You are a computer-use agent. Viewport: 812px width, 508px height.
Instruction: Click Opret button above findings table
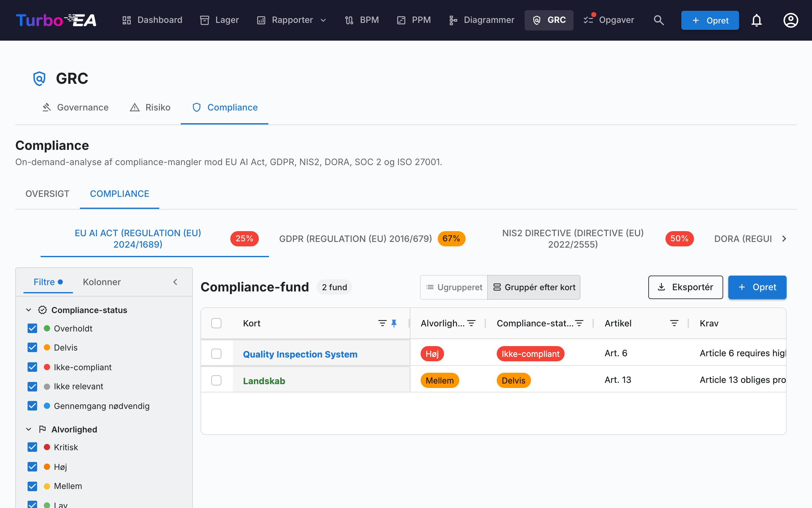click(x=757, y=287)
